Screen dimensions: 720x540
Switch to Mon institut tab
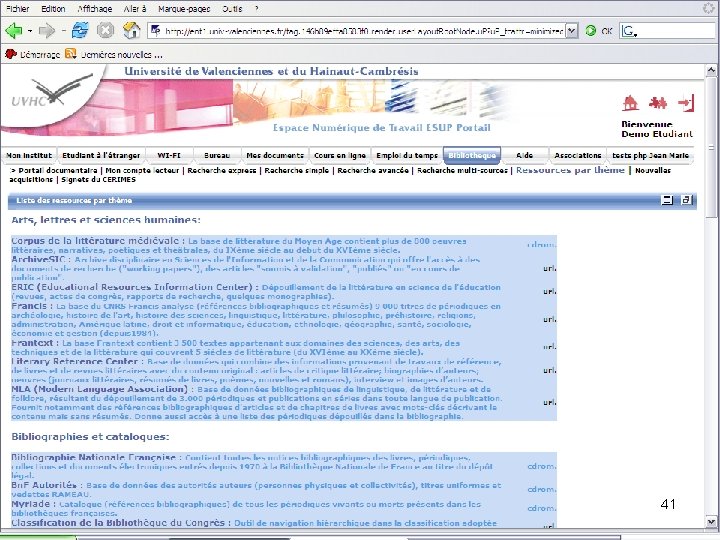[29, 156]
